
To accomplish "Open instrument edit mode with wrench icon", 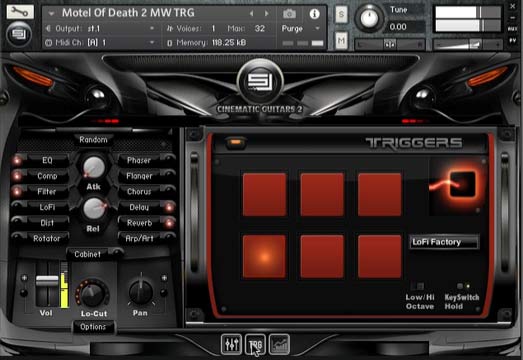I will (20, 12).
